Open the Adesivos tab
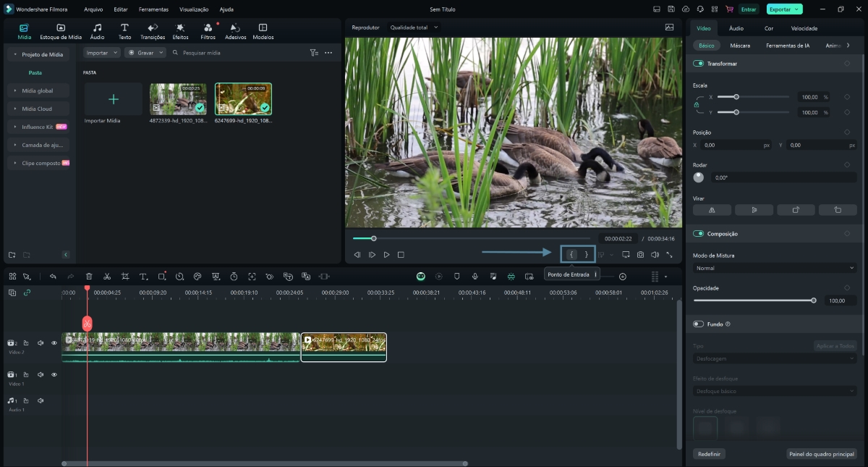 [236, 31]
